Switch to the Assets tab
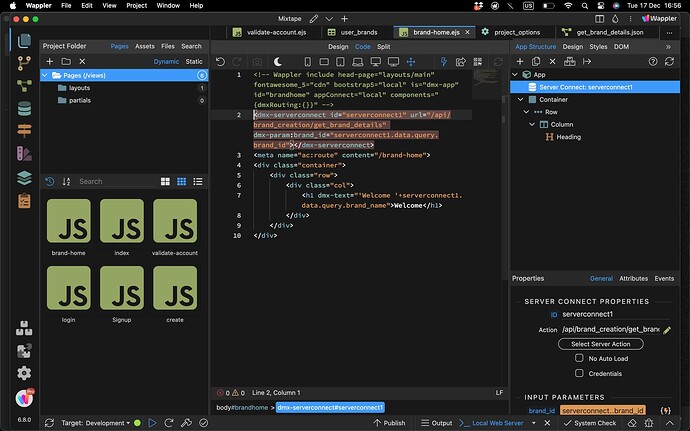The height and width of the screenshot is (431, 690). click(145, 46)
